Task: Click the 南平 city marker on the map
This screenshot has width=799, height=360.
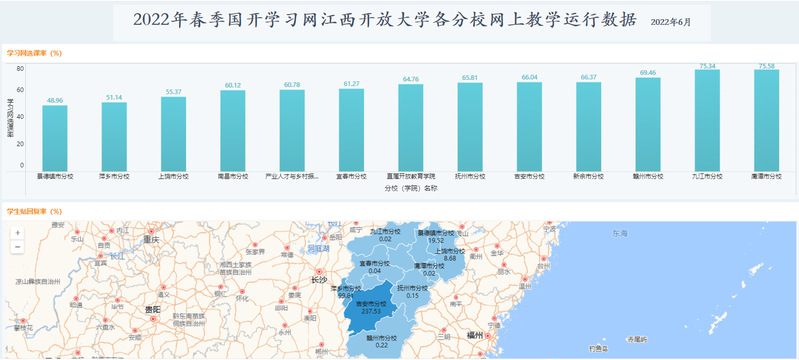Action: point(455,296)
